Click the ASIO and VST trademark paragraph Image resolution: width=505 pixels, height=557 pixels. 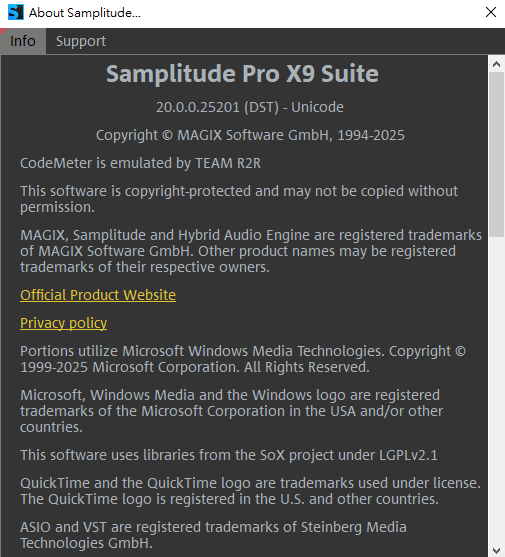pyautogui.click(x=213, y=535)
